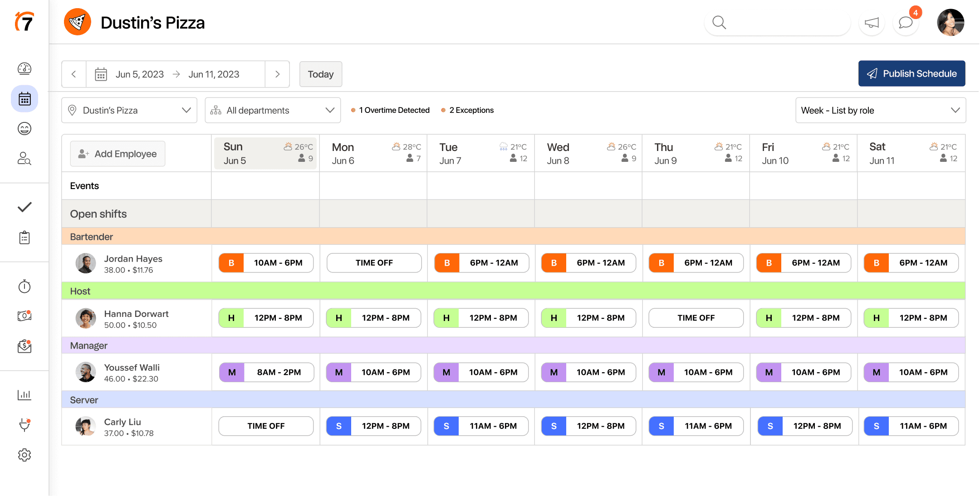This screenshot has width=980, height=496.
Task: Click the 1 Overtime Detected link
Action: tap(390, 110)
